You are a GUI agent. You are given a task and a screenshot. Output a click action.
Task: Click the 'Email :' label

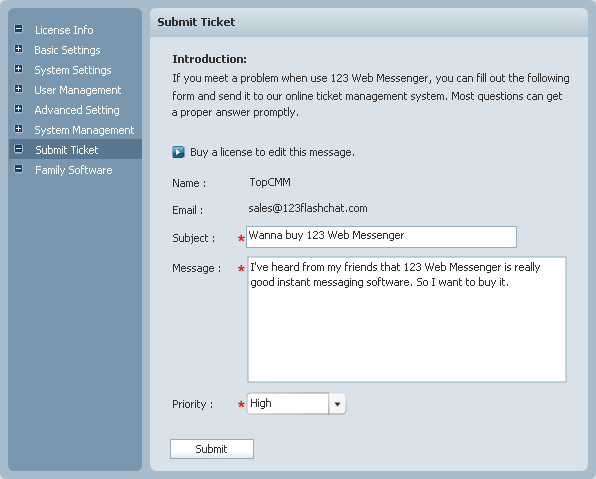click(x=187, y=210)
